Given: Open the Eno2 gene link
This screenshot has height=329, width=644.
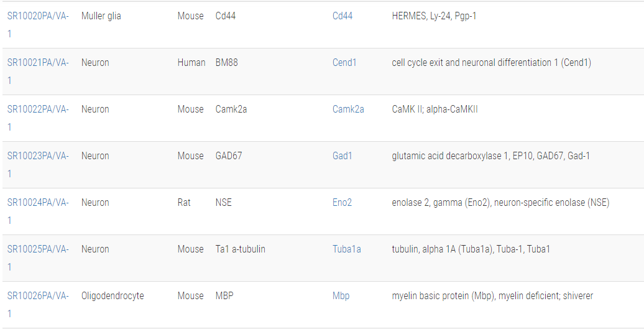Looking at the screenshot, I should coord(342,203).
